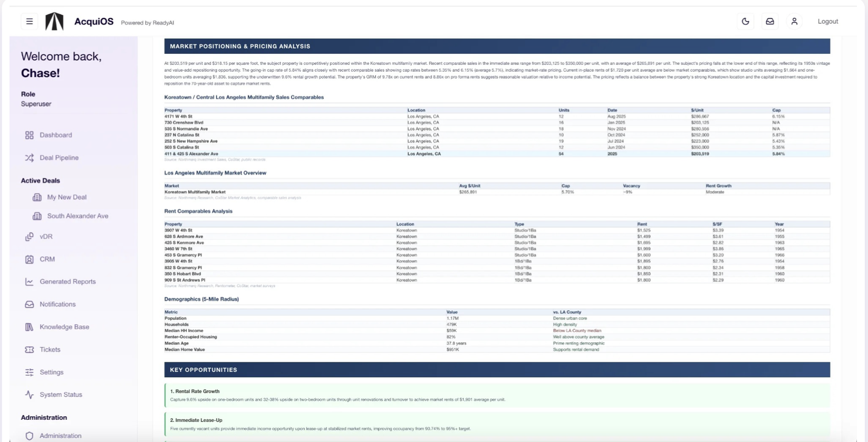Screen dimensions: 868x442
Task: Toggle the hamburger sidebar menu
Action: point(30,22)
